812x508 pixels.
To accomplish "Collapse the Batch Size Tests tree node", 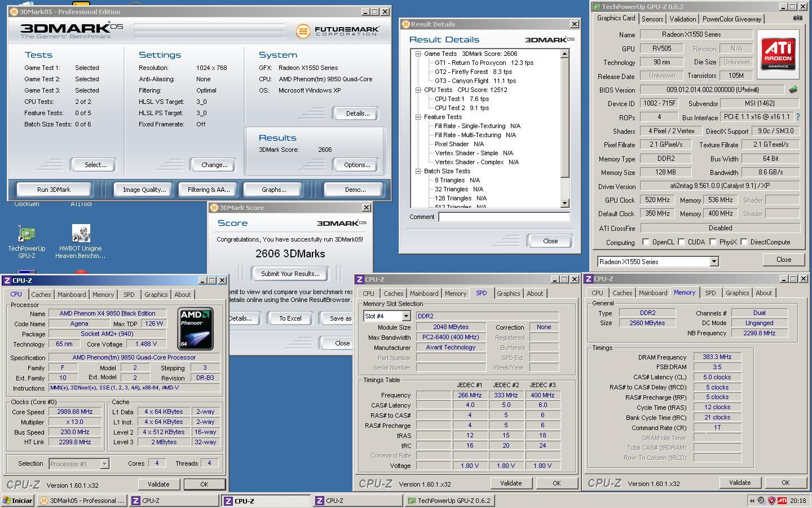I will pos(418,171).
